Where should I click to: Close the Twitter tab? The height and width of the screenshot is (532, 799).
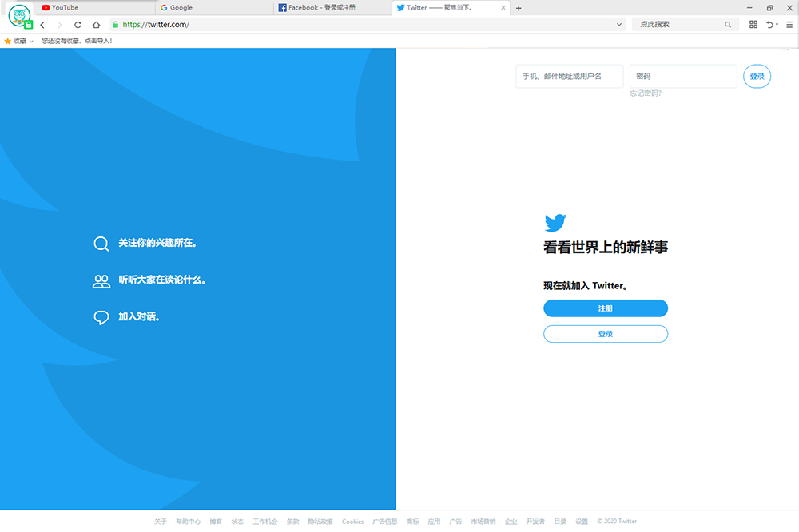pos(503,8)
